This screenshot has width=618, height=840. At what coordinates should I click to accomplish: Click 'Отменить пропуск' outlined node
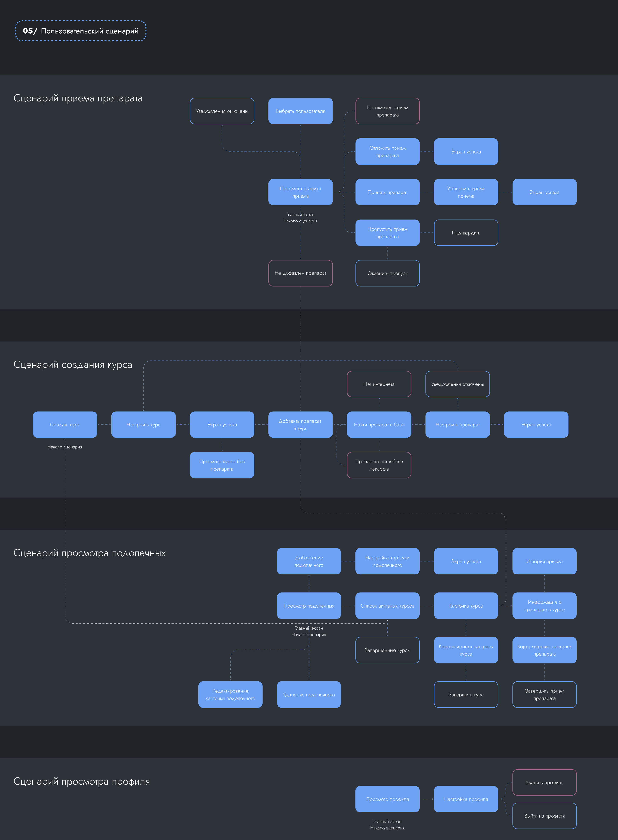click(x=387, y=273)
